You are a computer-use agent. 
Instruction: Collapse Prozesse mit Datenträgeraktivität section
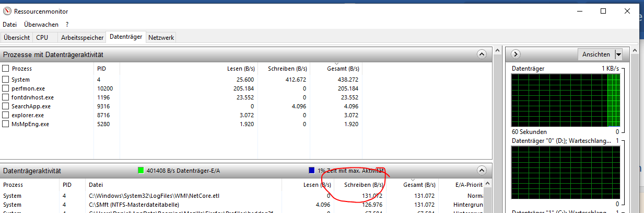click(x=482, y=54)
